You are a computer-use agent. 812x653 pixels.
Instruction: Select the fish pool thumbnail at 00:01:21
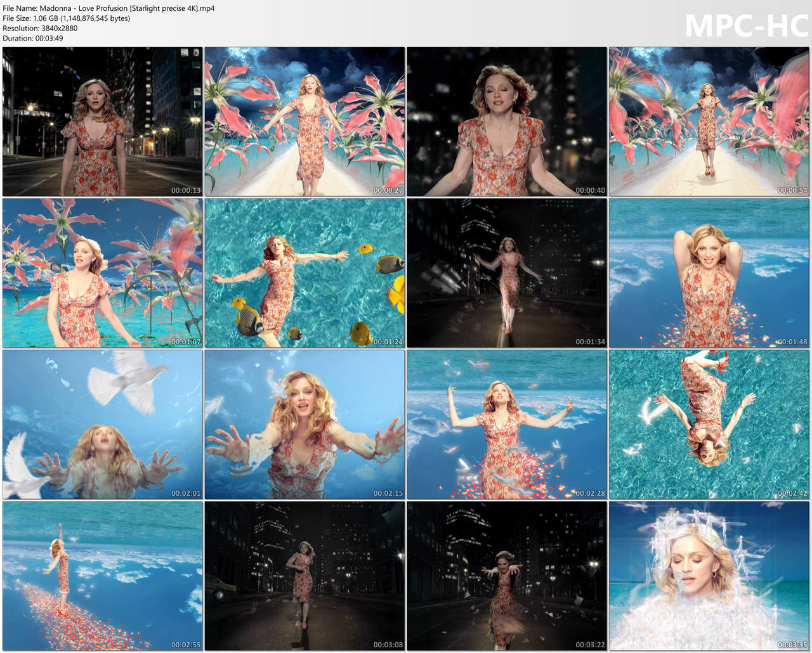[x=304, y=273]
